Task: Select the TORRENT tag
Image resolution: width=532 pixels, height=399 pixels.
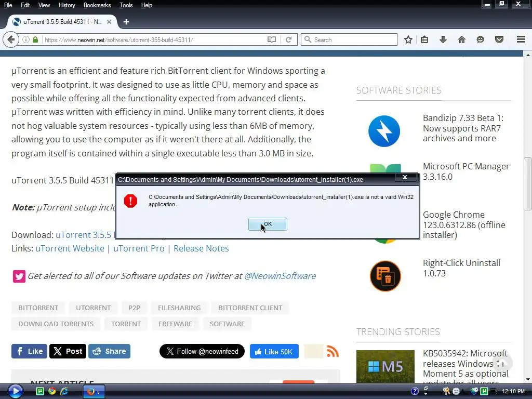Action: [x=126, y=324]
